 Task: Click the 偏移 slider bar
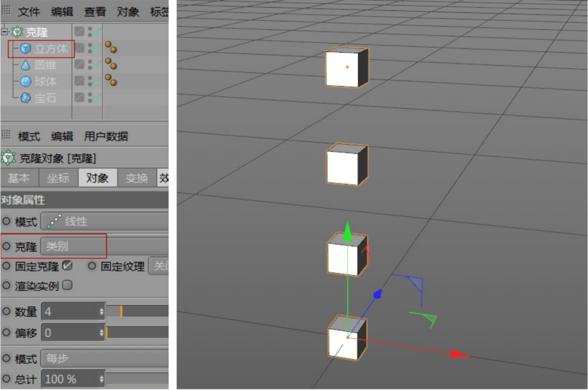pos(137,333)
